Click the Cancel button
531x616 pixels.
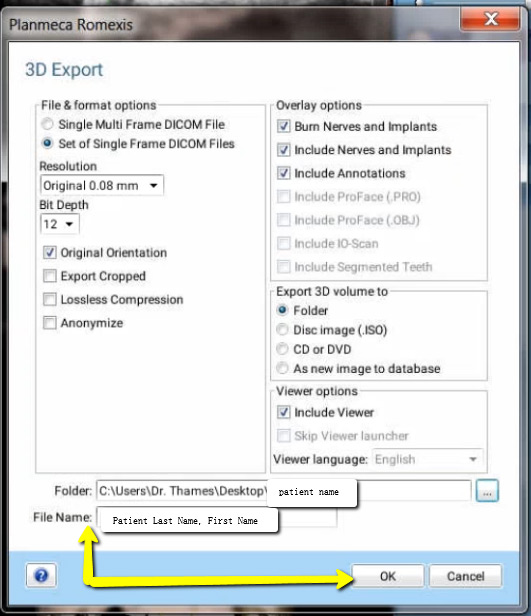pyautogui.click(x=465, y=576)
